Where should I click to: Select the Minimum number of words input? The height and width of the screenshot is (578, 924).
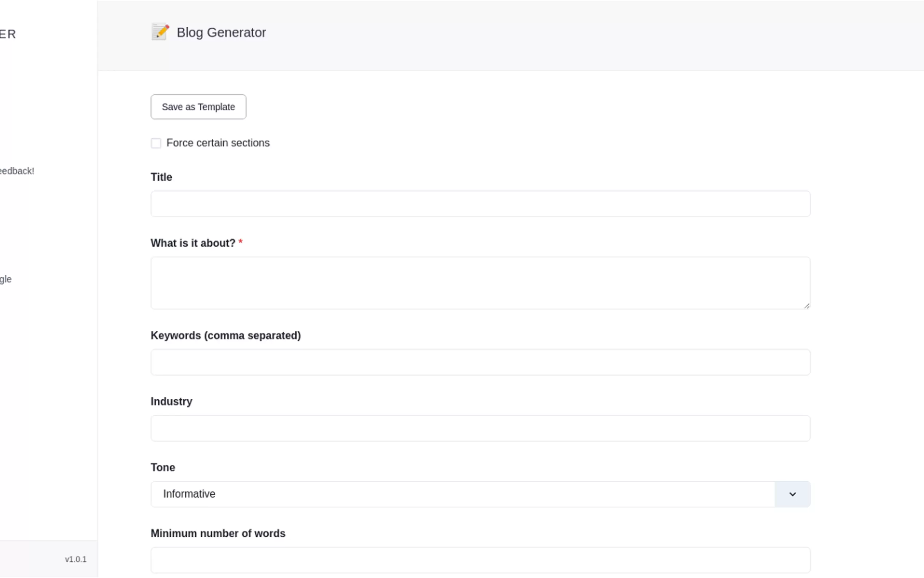(480, 560)
